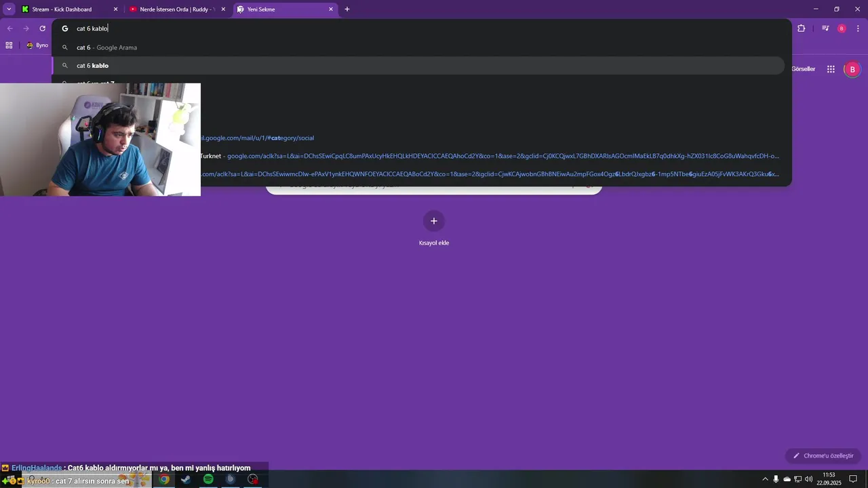The image size is (868, 488).
Task: Choose 'cat 6 - Google Arama' suggestion
Action: (x=418, y=47)
